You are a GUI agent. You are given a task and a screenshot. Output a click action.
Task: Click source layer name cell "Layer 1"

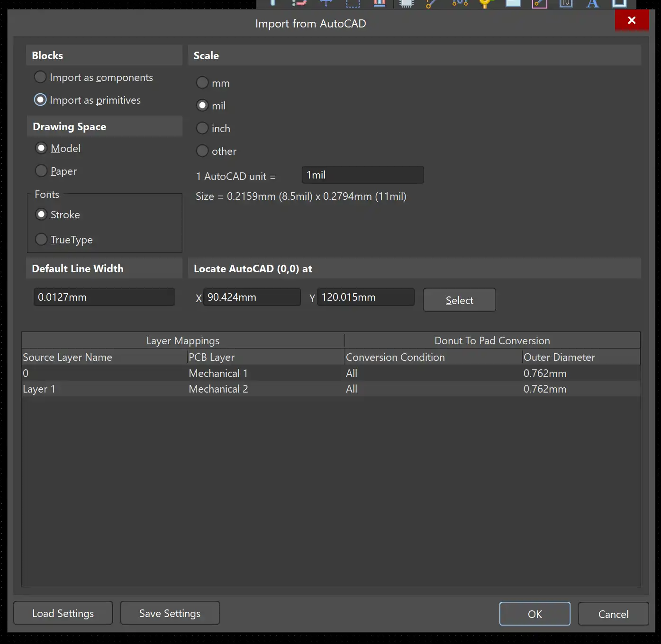(x=105, y=389)
